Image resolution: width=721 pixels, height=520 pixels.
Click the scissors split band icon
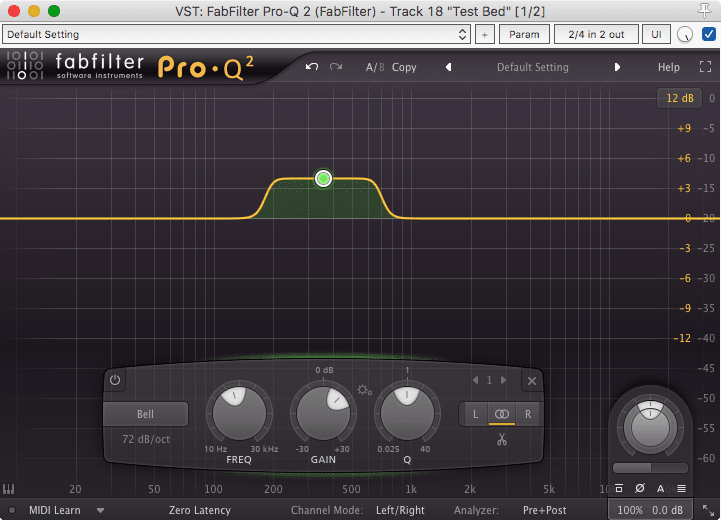pos(501,439)
